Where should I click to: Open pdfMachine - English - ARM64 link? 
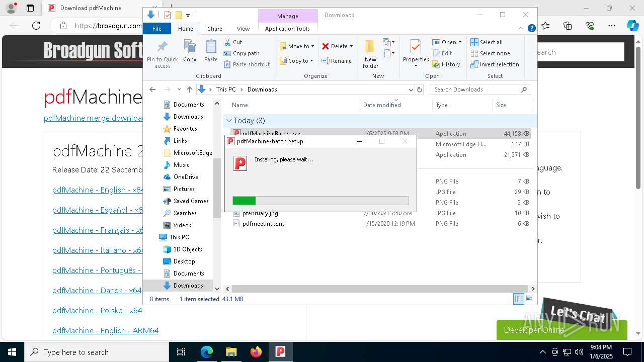pyautogui.click(x=105, y=331)
